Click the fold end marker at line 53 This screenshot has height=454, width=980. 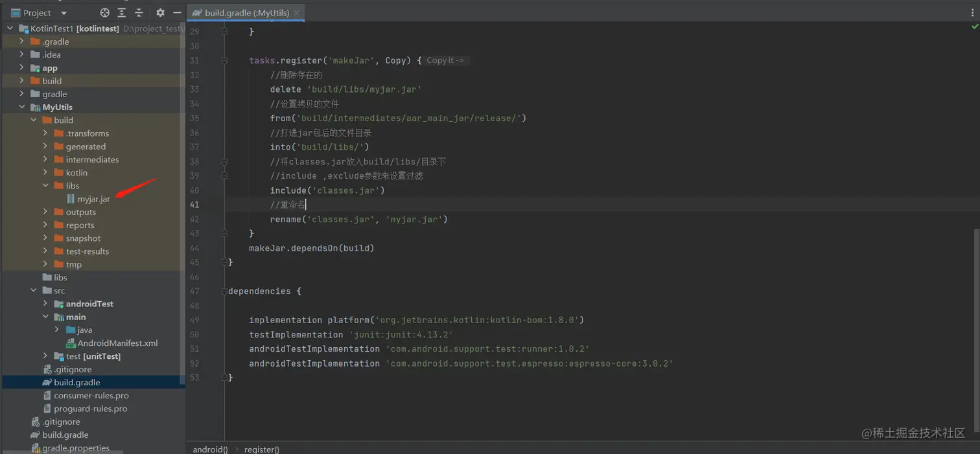point(224,377)
